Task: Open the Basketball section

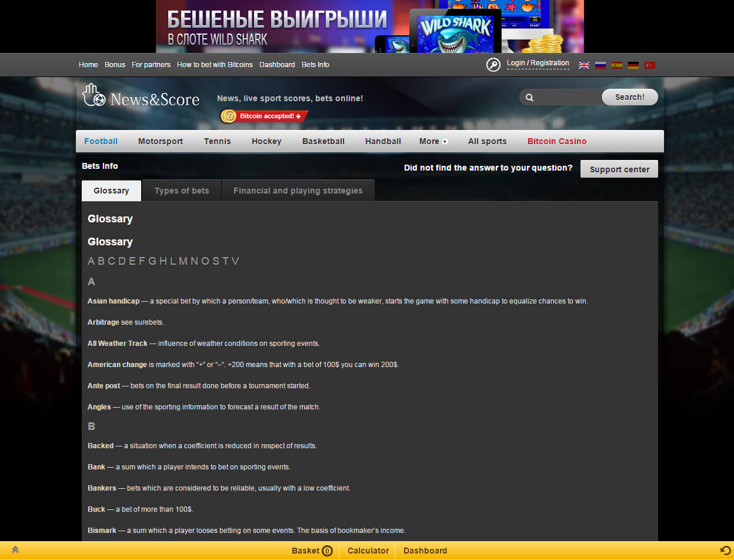Action: 323,141
